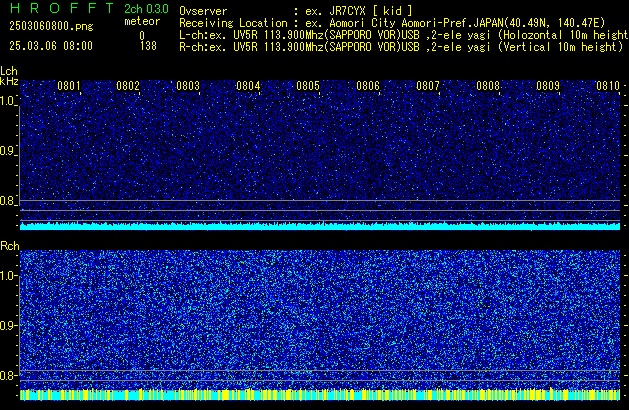Click the 0803 time marker
The width and height of the screenshot is (629, 410).
click(188, 86)
